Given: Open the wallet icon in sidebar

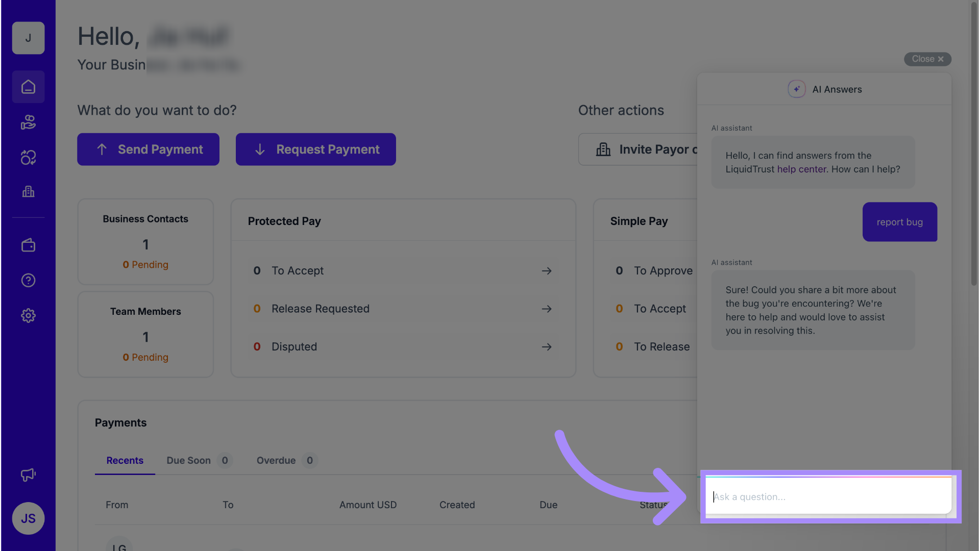Looking at the screenshot, I should click(x=28, y=245).
